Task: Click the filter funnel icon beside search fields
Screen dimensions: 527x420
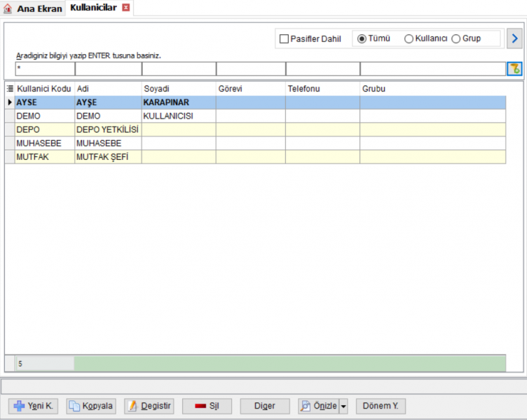Action: pyautogui.click(x=514, y=69)
